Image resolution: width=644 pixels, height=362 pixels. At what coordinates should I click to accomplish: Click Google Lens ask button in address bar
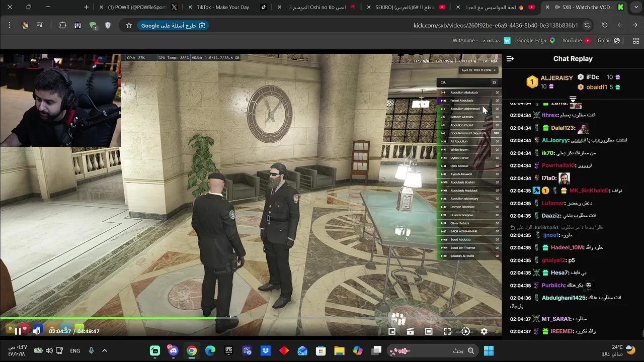tap(173, 26)
